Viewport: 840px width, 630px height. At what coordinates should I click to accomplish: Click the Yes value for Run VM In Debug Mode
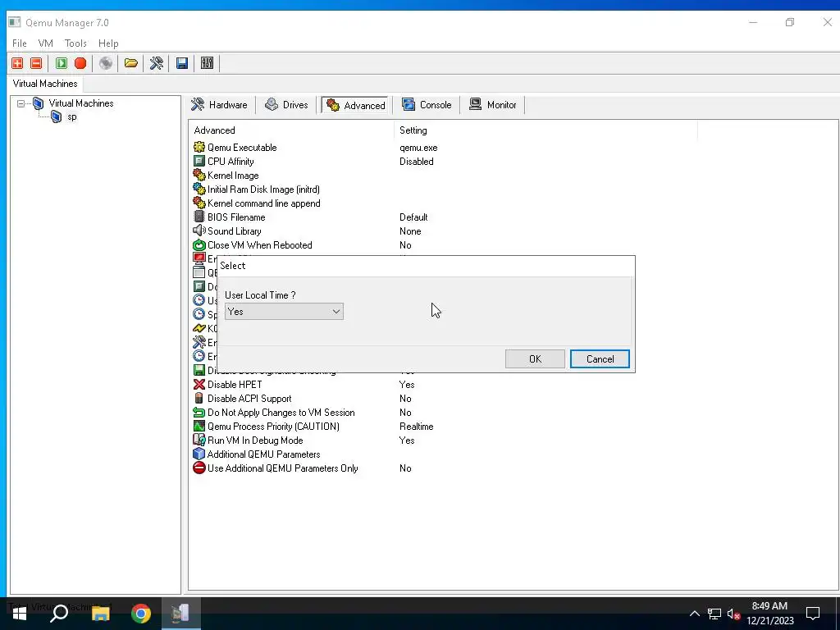click(x=407, y=441)
